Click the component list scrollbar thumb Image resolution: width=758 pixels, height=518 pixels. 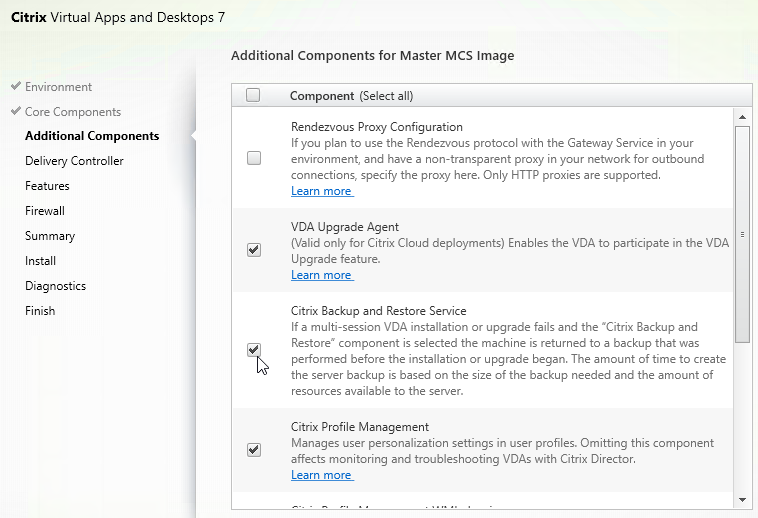(743, 234)
